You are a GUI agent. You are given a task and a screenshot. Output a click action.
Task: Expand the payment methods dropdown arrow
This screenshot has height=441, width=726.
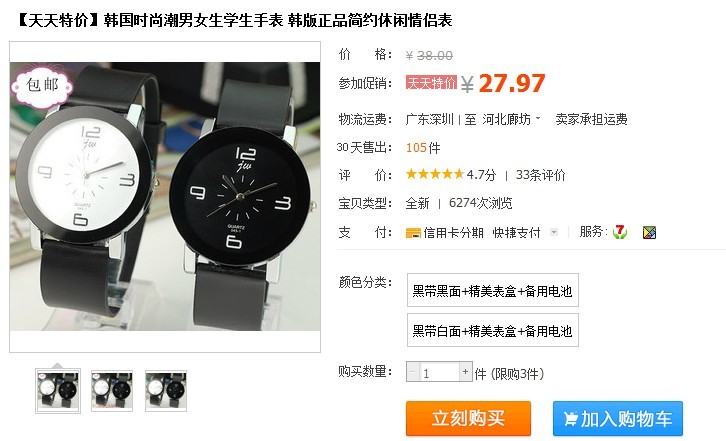[554, 232]
